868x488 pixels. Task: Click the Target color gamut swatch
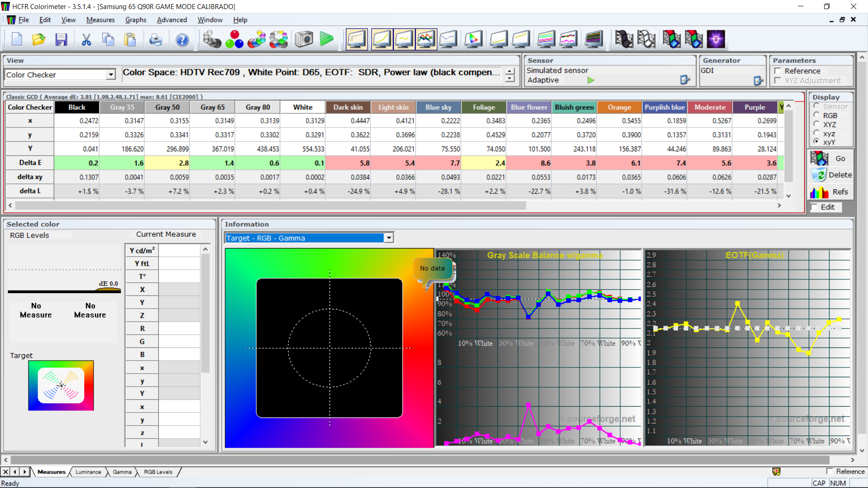(61, 385)
